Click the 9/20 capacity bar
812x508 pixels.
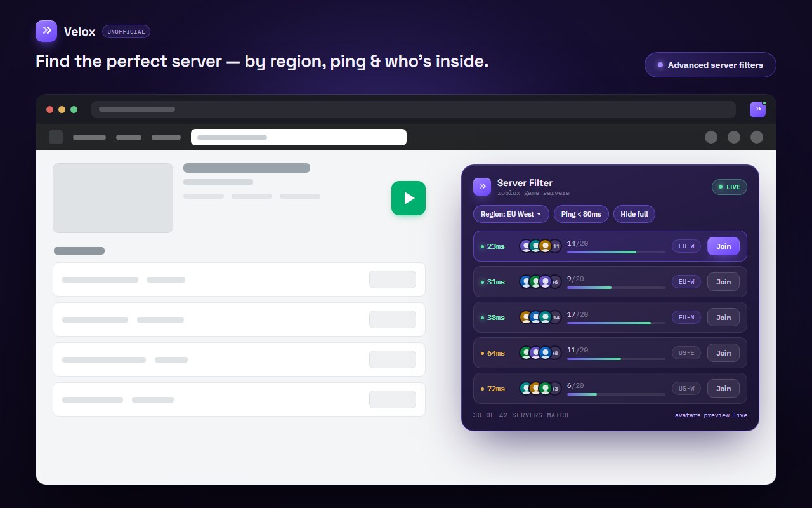pos(616,288)
